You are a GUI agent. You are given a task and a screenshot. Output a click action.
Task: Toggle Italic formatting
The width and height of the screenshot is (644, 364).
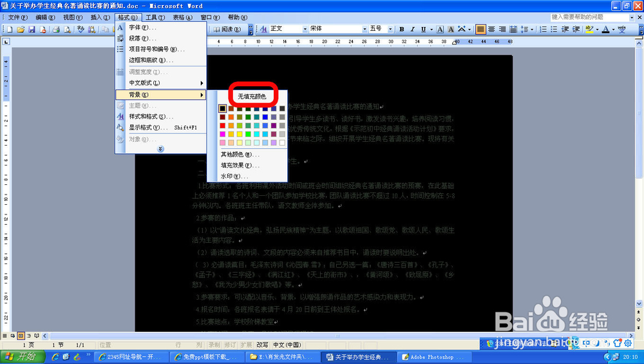pos(412,29)
